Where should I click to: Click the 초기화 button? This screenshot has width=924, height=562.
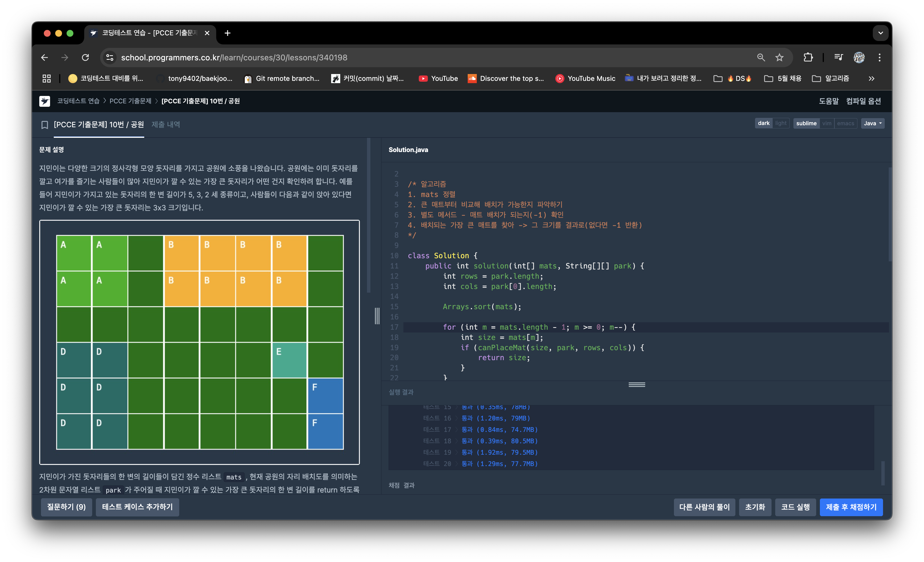pyautogui.click(x=754, y=507)
